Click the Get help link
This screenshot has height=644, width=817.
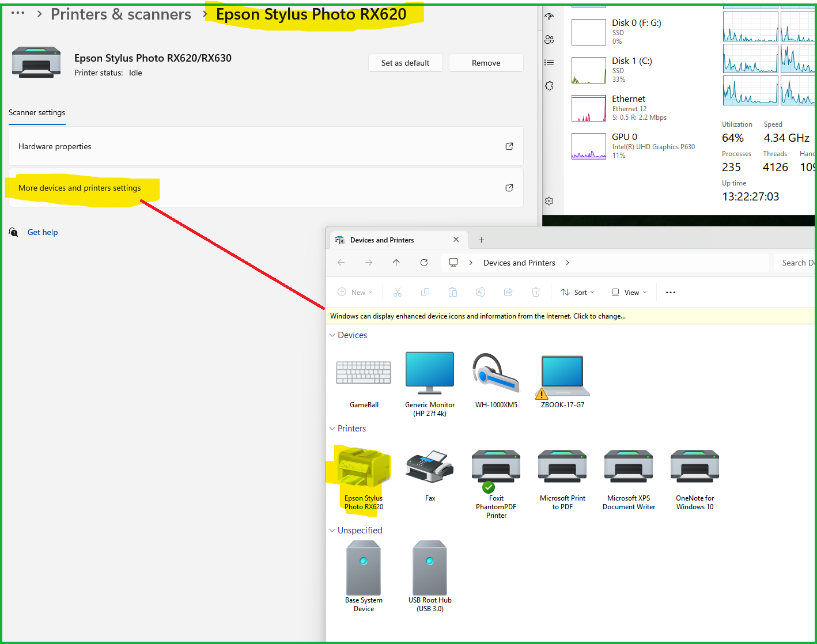point(43,233)
